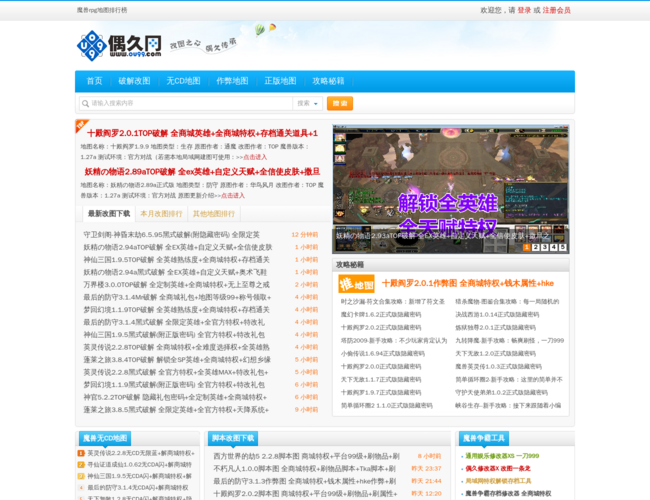650x500 pixels.
Task: Select slide indicator 2
Action: click(536, 247)
